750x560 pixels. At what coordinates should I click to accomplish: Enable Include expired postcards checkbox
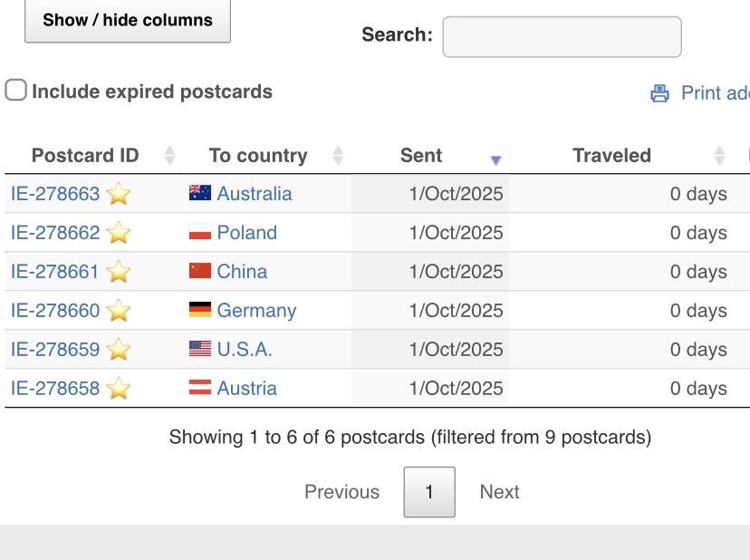point(15,91)
